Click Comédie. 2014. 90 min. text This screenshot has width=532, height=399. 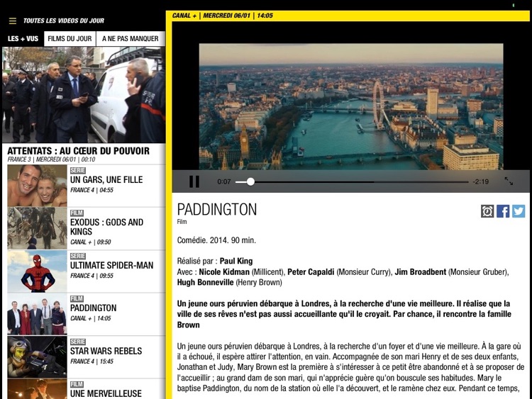pyautogui.click(x=216, y=240)
